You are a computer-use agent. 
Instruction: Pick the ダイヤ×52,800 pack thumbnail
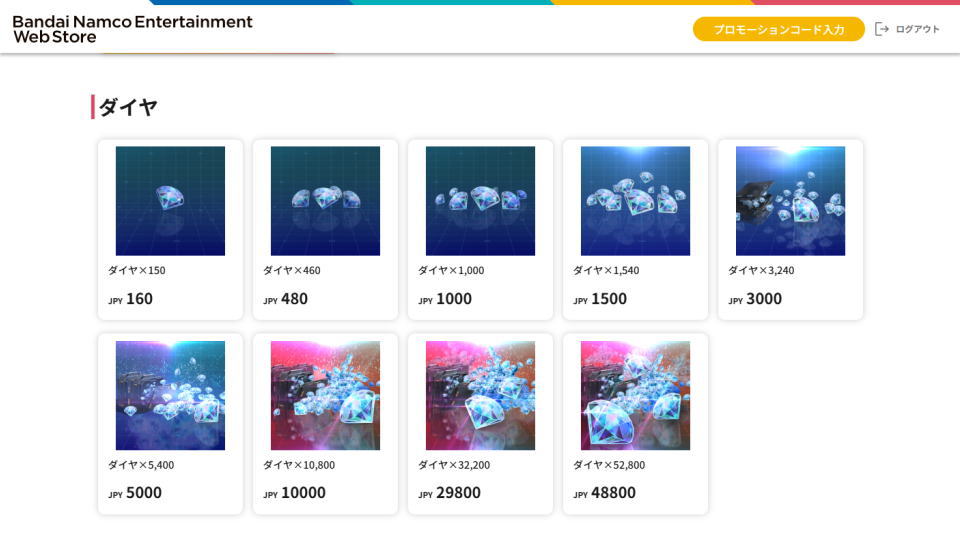click(x=635, y=396)
